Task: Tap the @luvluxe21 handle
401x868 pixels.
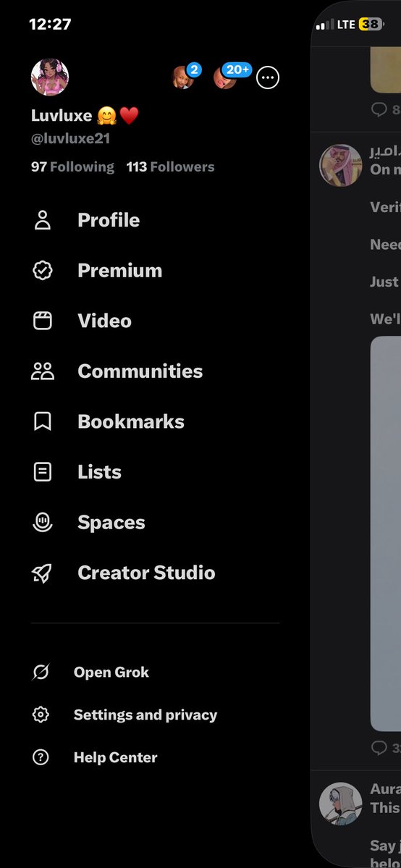Action: click(70, 138)
